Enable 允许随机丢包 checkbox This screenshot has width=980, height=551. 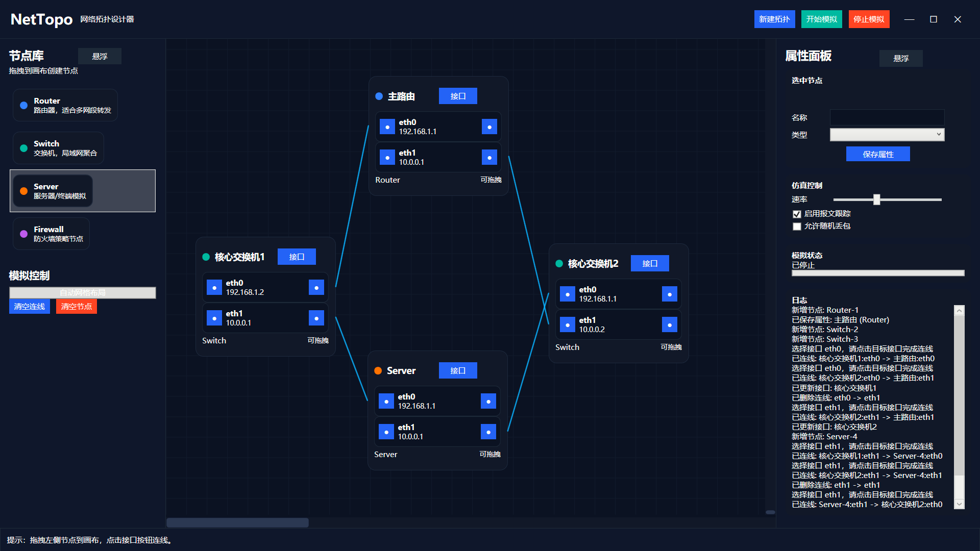point(797,226)
